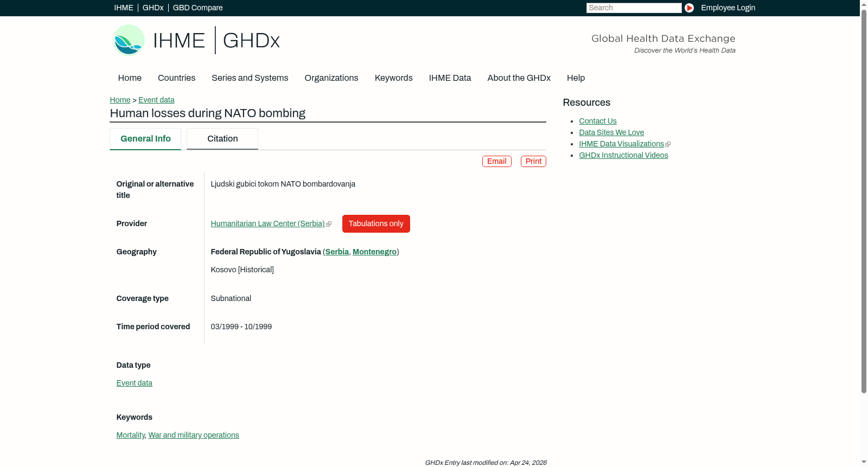The width and height of the screenshot is (868, 467).
Task: Open Data Sites We Love link
Action: click(x=611, y=133)
